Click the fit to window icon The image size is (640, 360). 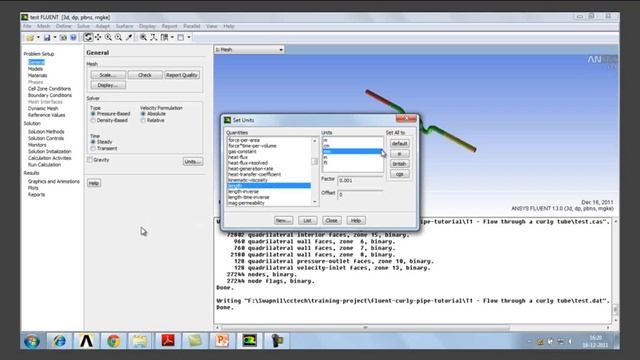143,38
